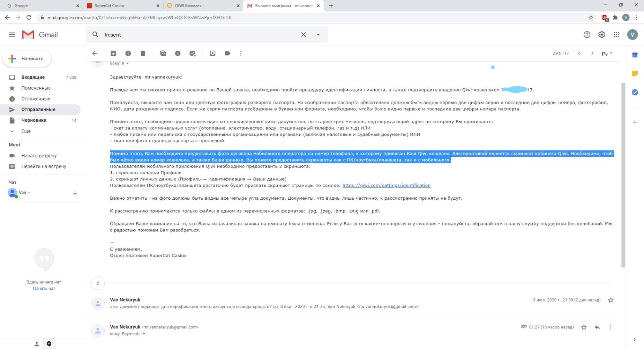Go back to the sent list arrow
This screenshot has height=349, width=644.
pyautogui.click(x=95, y=53)
